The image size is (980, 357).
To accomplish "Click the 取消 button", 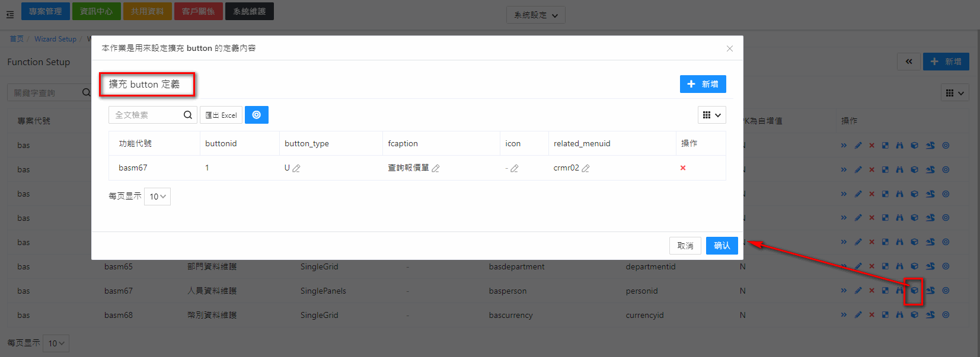I will tap(685, 246).
